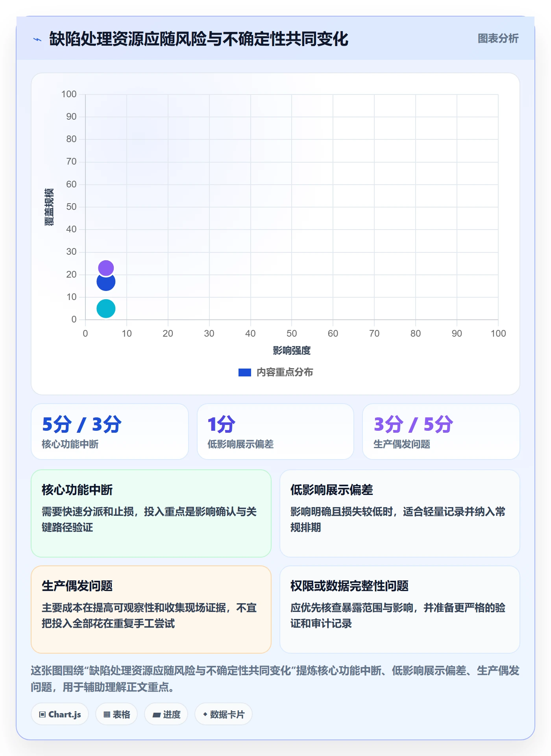This screenshot has width=551, height=756.
Task: Select the 1分 score value
Action: click(222, 424)
